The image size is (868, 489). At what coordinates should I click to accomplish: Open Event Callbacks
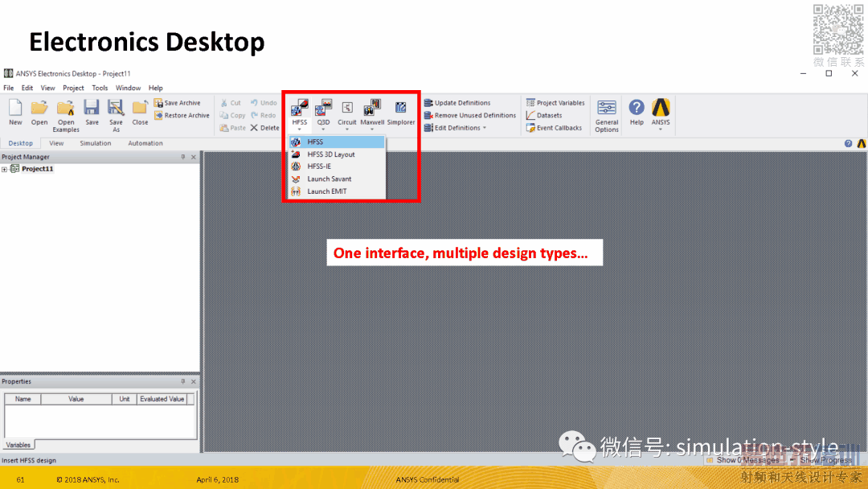[554, 128]
